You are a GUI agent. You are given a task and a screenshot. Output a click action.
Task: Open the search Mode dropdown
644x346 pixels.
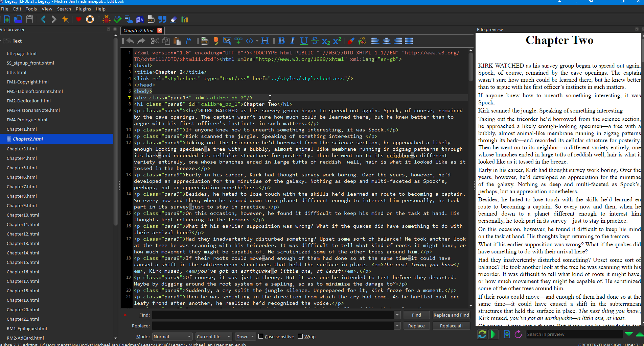click(x=172, y=337)
